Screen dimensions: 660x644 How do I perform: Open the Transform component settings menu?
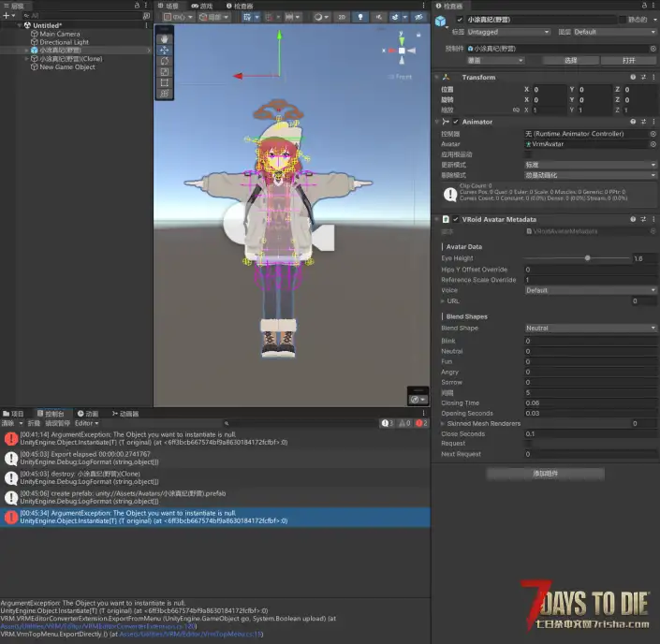pos(653,77)
